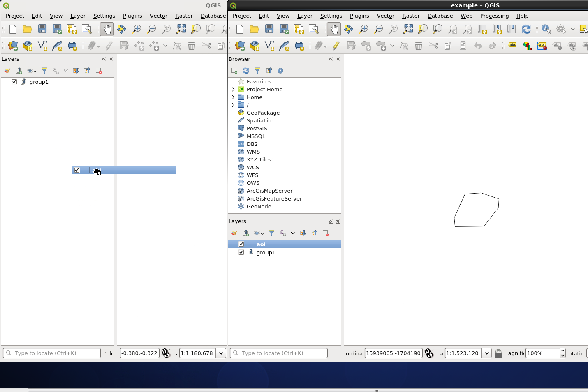This screenshot has height=392, width=588.
Task: Open Plugins menu in left window
Action: coord(132,16)
